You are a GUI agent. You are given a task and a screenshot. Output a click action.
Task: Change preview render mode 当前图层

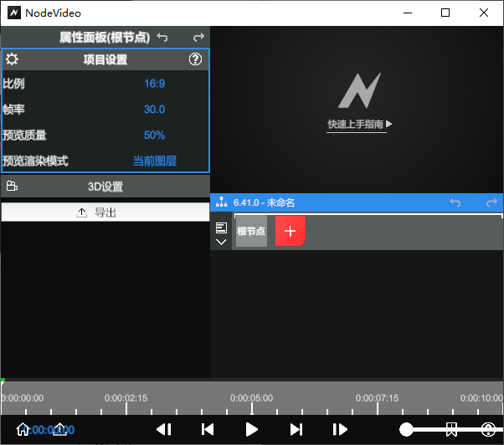155,161
